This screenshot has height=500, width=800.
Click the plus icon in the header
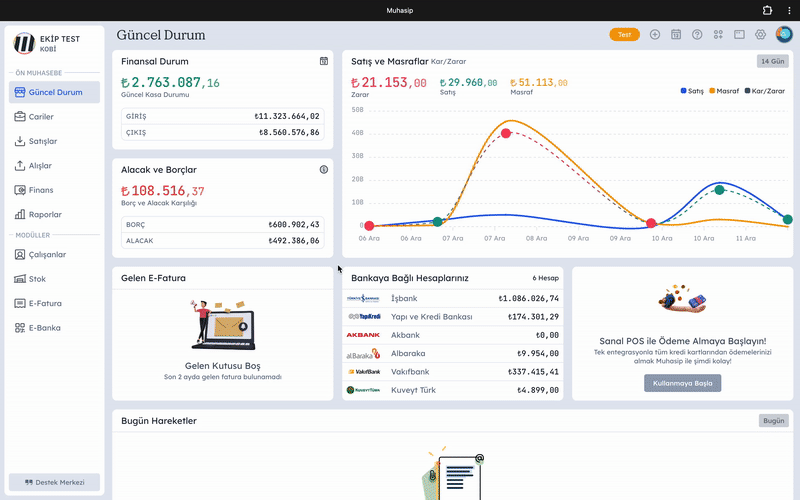655,34
